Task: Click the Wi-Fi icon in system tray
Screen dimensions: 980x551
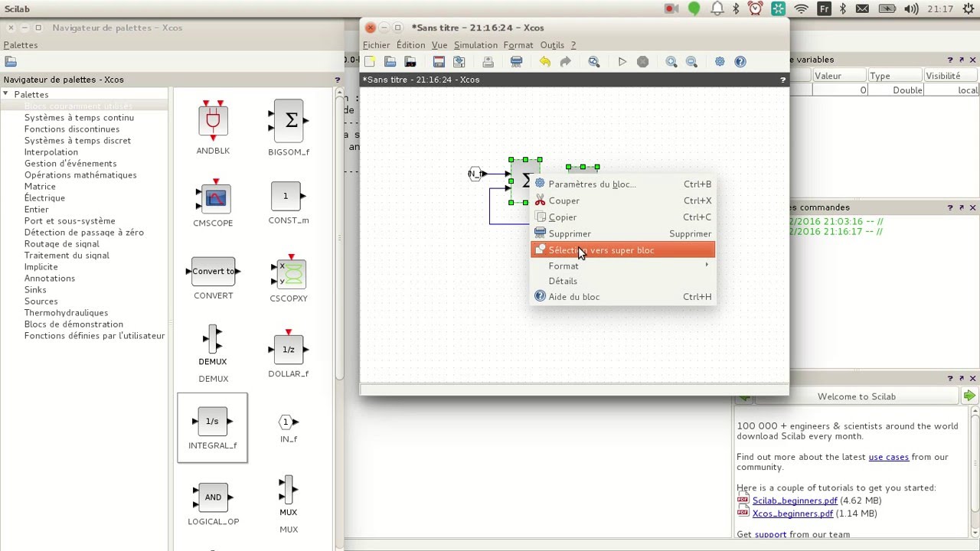Action: click(x=801, y=9)
